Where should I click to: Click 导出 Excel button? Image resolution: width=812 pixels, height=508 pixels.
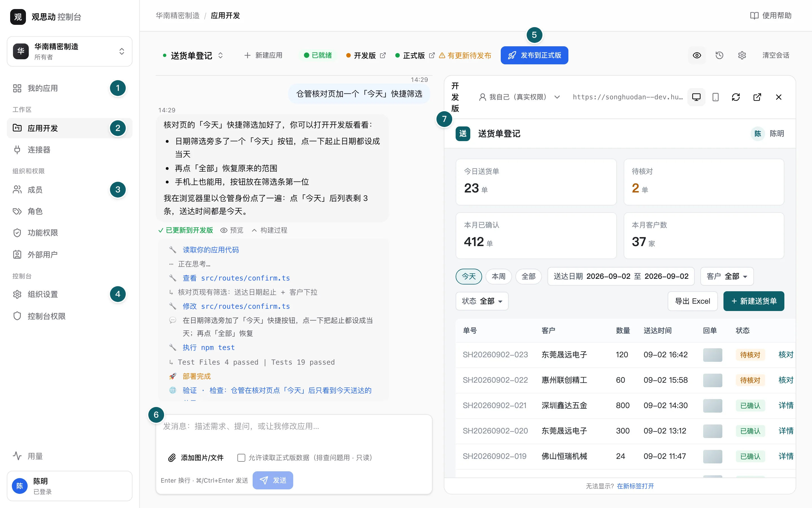pyautogui.click(x=692, y=301)
